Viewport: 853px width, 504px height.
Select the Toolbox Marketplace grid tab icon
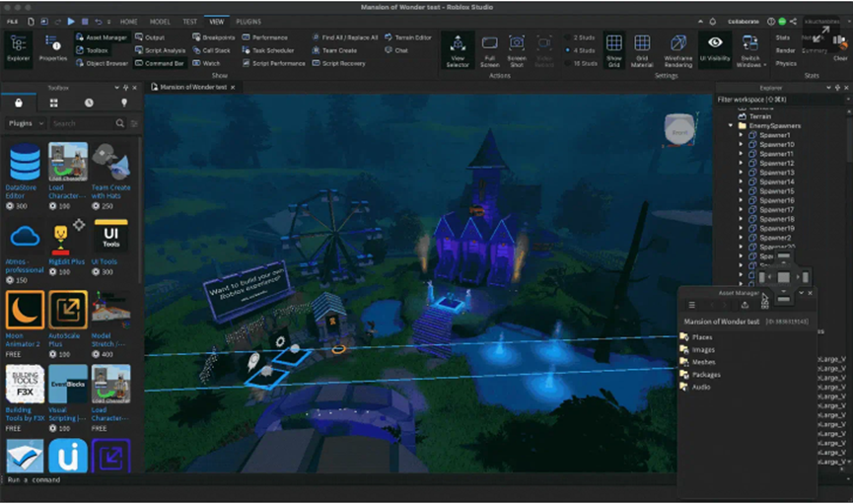coord(54,103)
